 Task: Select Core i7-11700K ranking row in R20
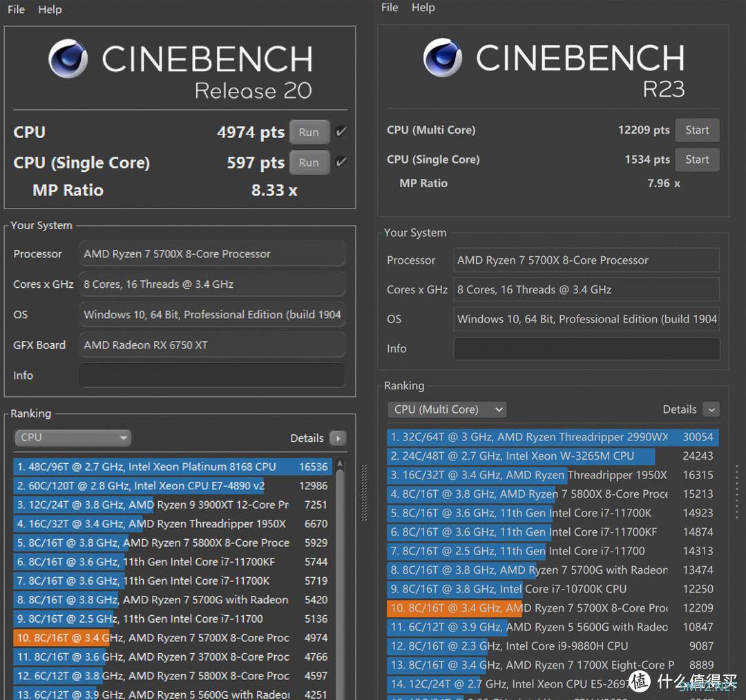click(x=173, y=581)
